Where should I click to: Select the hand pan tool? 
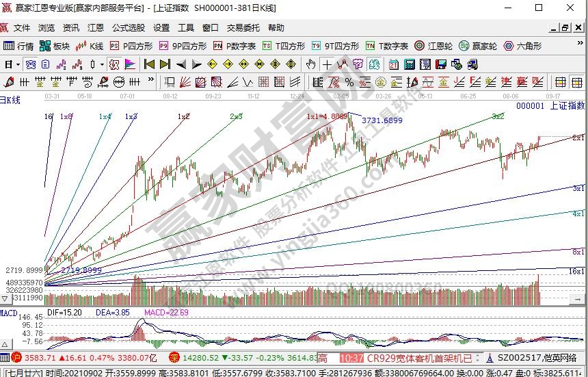click(310, 64)
